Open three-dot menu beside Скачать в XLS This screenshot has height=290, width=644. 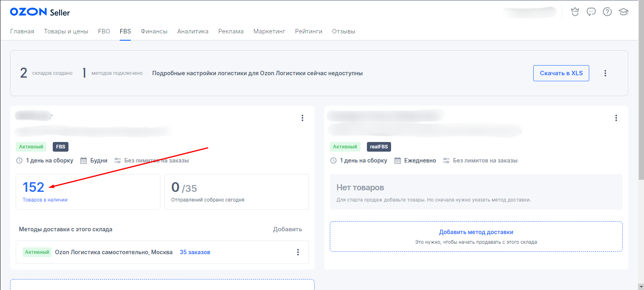point(605,73)
